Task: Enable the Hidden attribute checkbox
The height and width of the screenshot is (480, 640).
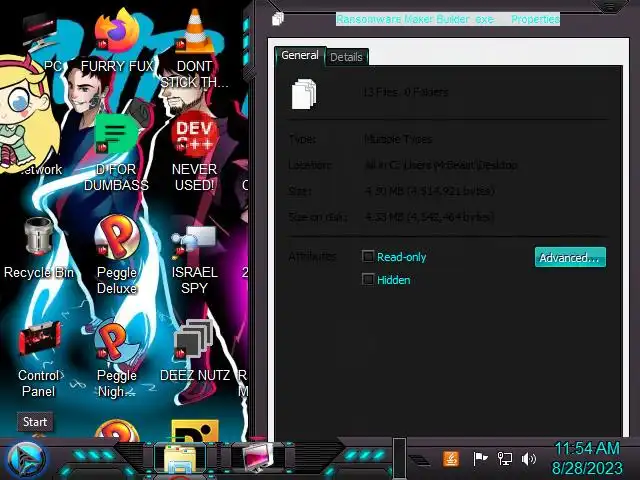Action: pos(368,280)
